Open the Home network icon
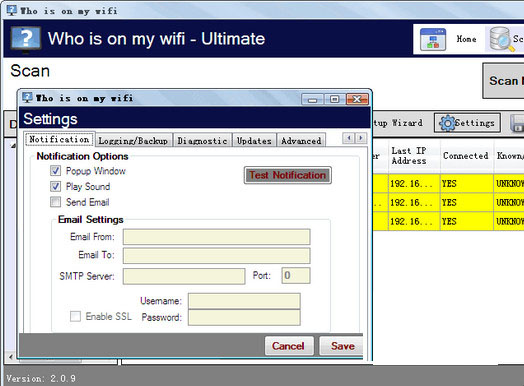This screenshot has width=524, height=386. tap(433, 39)
